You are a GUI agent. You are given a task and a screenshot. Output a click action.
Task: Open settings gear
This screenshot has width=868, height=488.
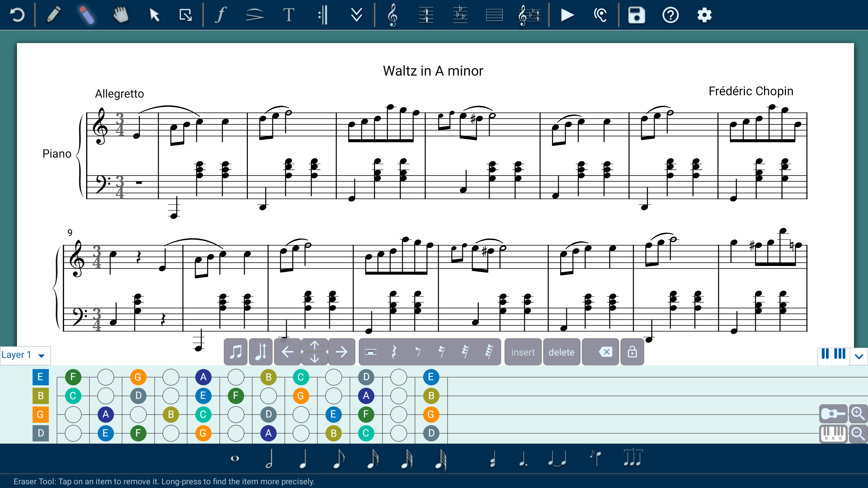(x=704, y=15)
